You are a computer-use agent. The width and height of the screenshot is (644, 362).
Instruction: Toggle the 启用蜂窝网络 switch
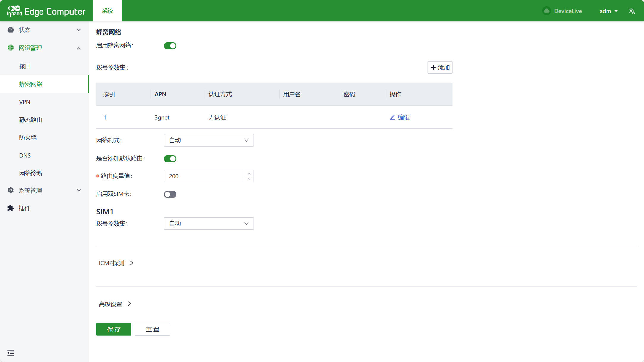170,46
